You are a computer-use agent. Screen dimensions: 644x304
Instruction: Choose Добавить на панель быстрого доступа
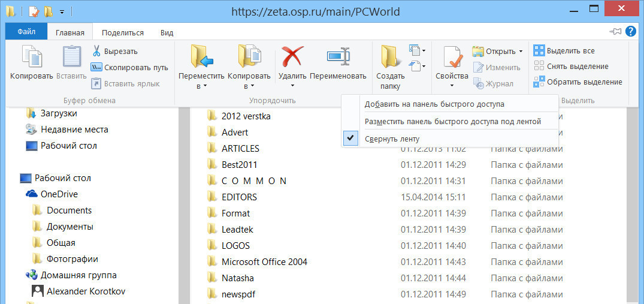(434, 104)
